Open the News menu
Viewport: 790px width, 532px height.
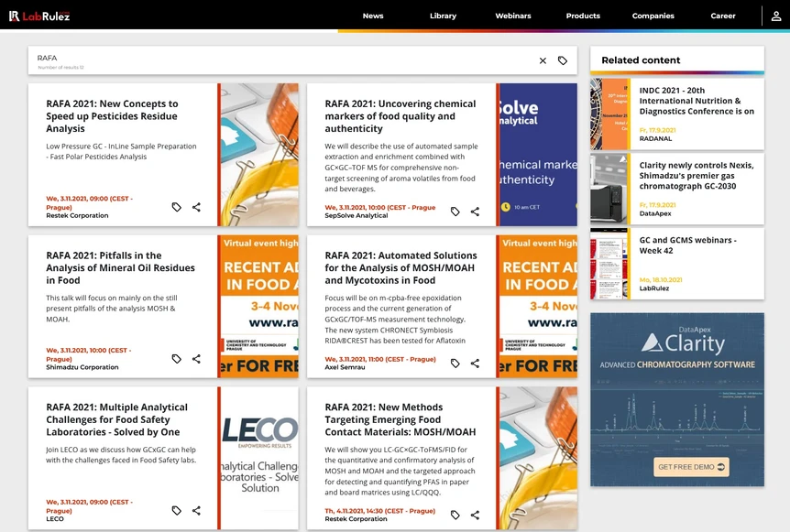(x=373, y=16)
